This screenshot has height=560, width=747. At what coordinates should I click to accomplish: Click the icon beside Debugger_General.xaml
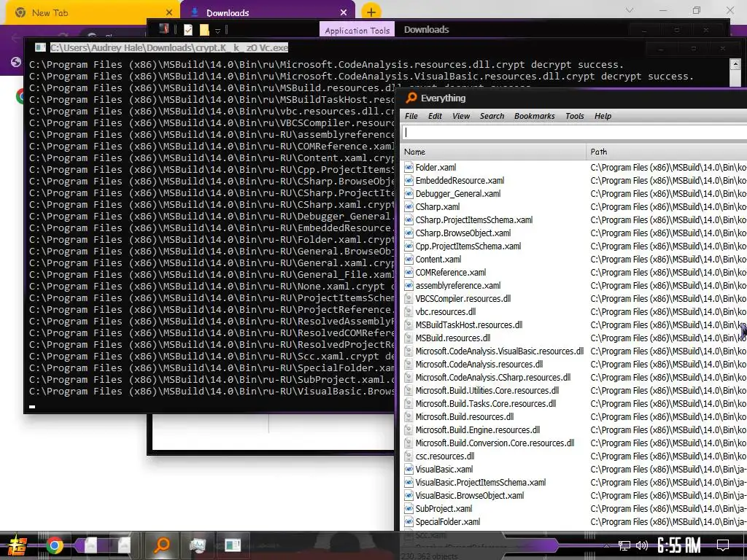(409, 194)
